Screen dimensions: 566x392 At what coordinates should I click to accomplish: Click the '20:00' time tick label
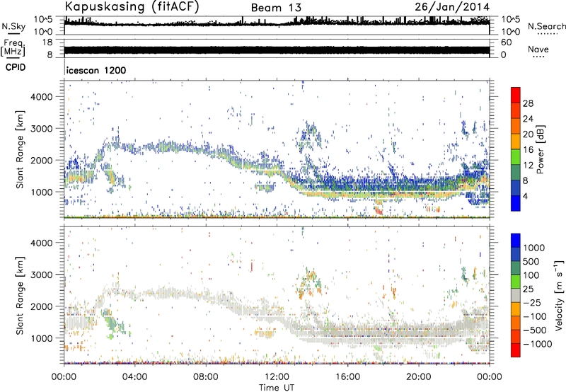418,377
